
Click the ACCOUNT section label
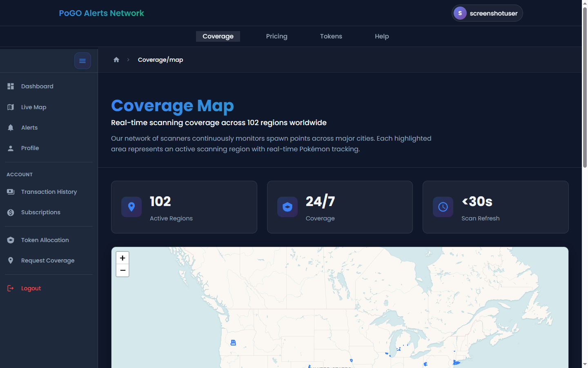coord(20,175)
